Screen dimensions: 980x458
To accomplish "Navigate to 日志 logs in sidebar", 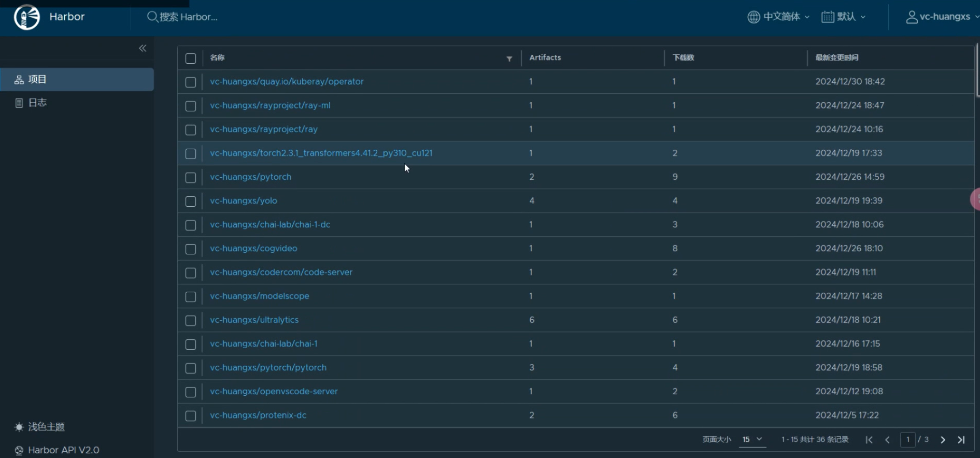I will [x=37, y=103].
